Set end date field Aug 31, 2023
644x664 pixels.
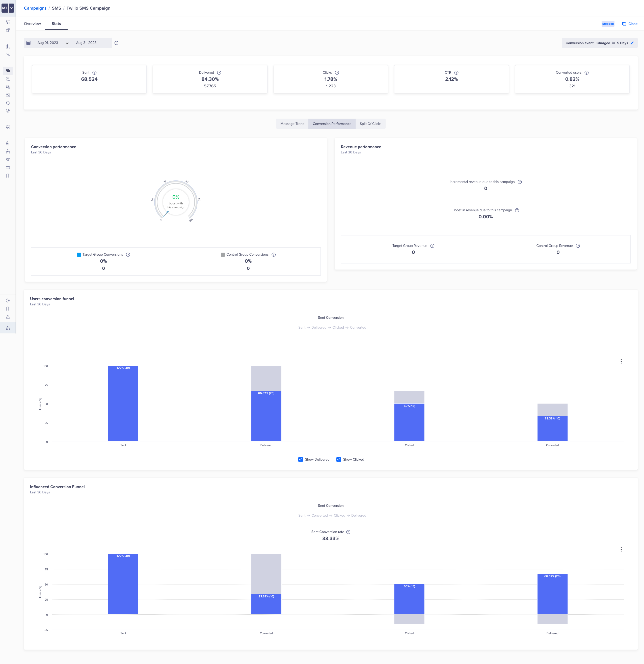(86, 43)
